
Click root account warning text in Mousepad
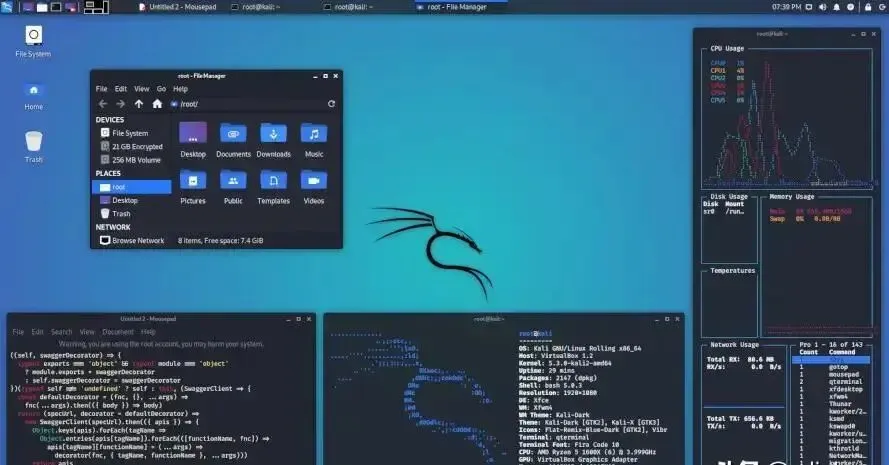tap(161, 344)
